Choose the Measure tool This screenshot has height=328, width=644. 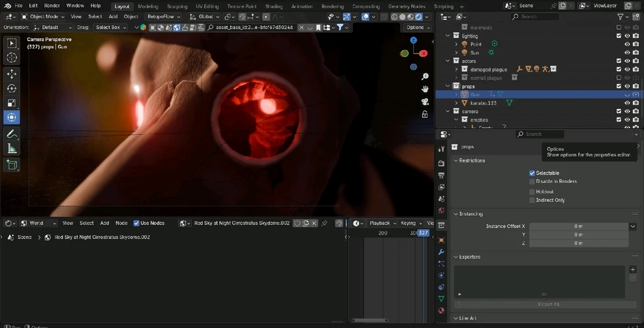pos(12,149)
